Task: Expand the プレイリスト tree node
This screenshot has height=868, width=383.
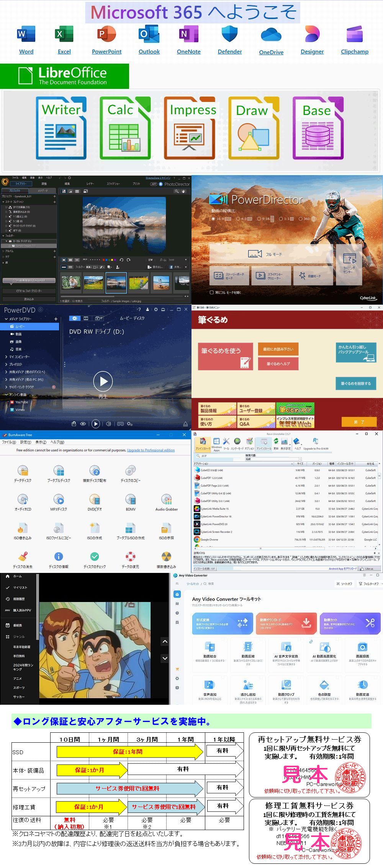Action: (x=6, y=364)
